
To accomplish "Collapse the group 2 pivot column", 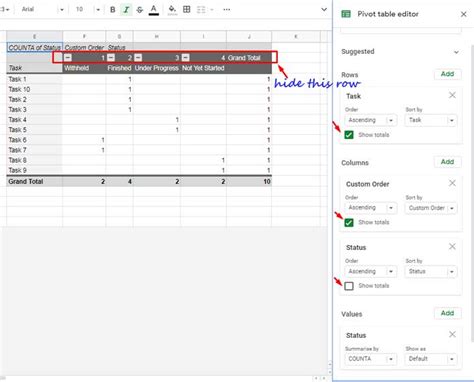I will pyautogui.click(x=111, y=58).
